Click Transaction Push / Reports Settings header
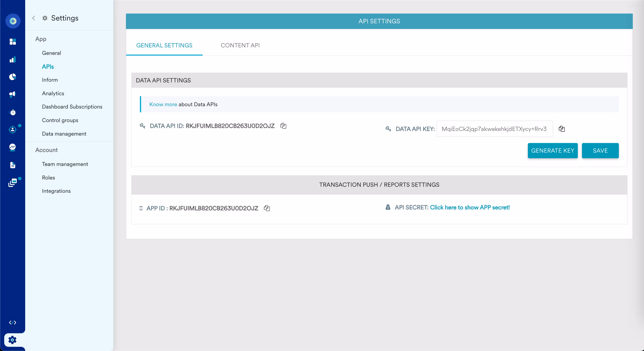 coord(379,185)
